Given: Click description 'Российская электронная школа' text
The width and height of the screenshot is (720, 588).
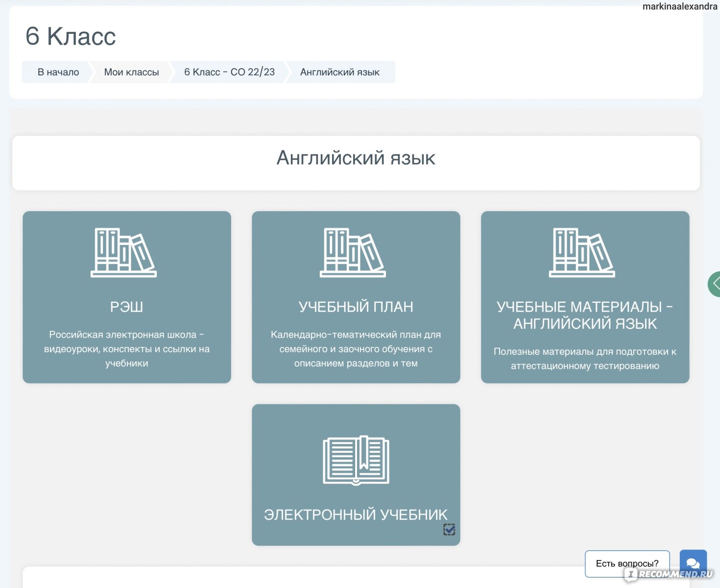Looking at the screenshot, I should [127, 349].
